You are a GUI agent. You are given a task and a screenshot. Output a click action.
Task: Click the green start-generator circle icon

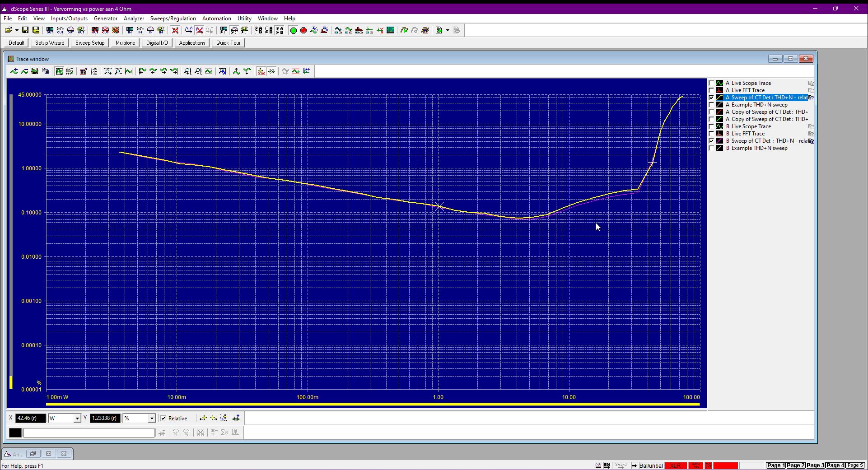click(293, 30)
